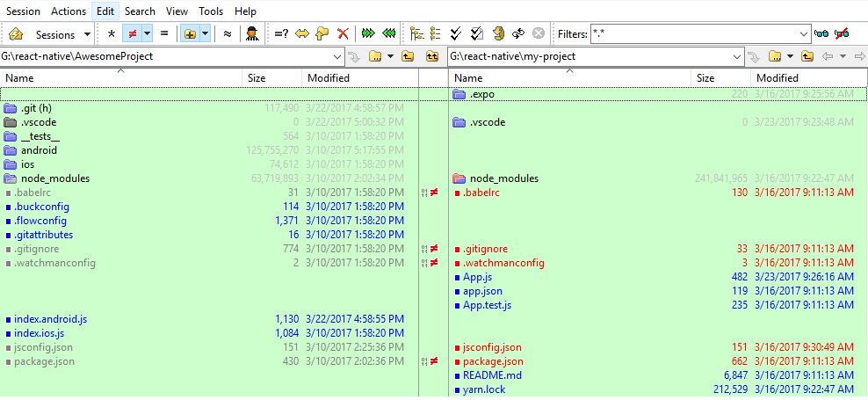Toggle the Show Same (equals) filter
The width and height of the screenshot is (868, 400).
tap(163, 34)
